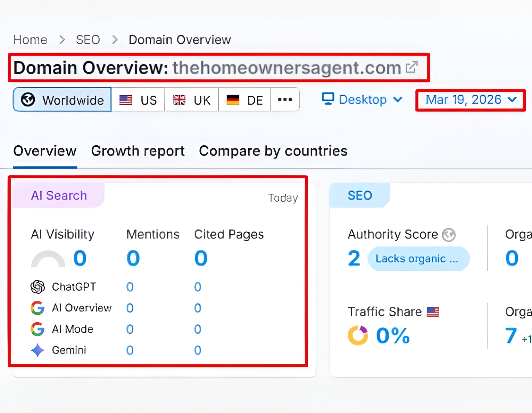Open the Growth report tab
This screenshot has height=413, width=532.
[138, 151]
